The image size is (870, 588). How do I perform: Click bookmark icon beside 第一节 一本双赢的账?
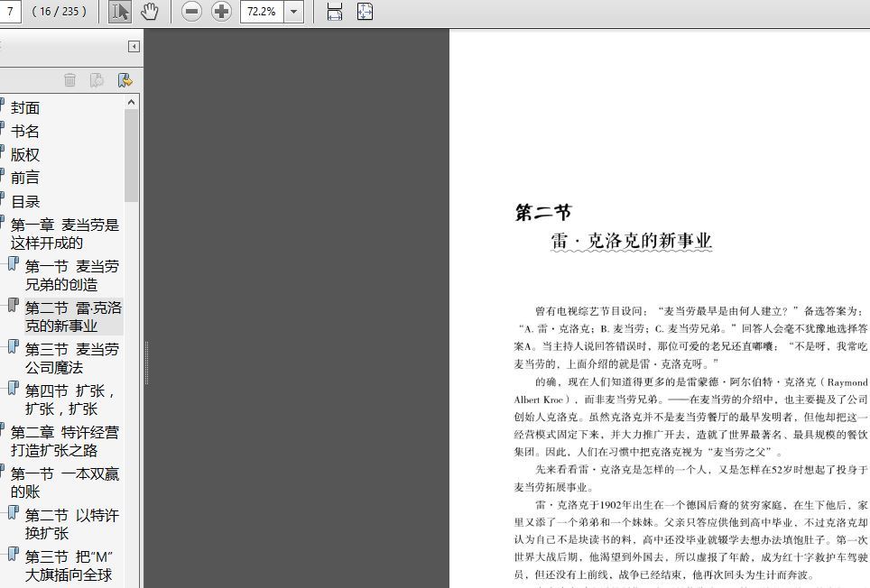[2, 472]
